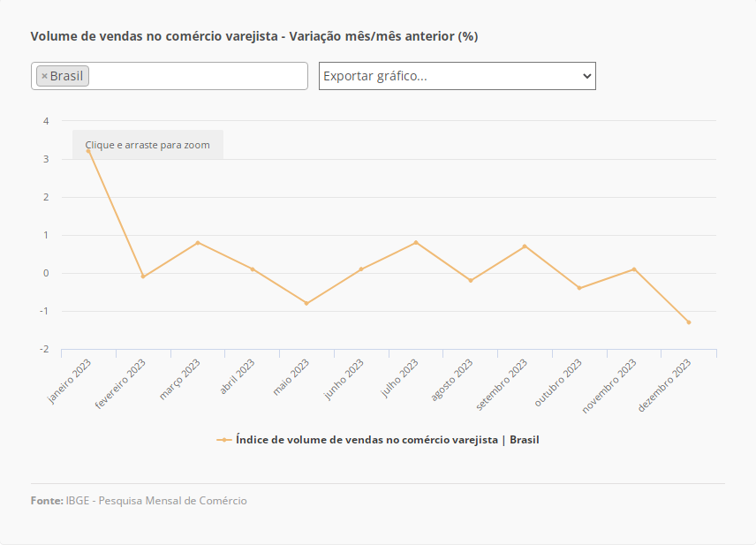The height and width of the screenshot is (545, 756).
Task: Select the dezembro 2023 lowest data point
Action: click(x=689, y=322)
